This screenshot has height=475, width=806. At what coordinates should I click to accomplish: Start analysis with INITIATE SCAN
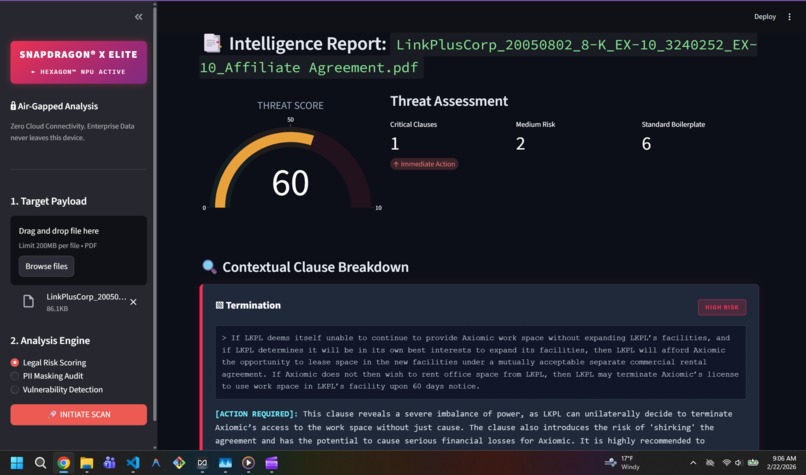tap(79, 414)
